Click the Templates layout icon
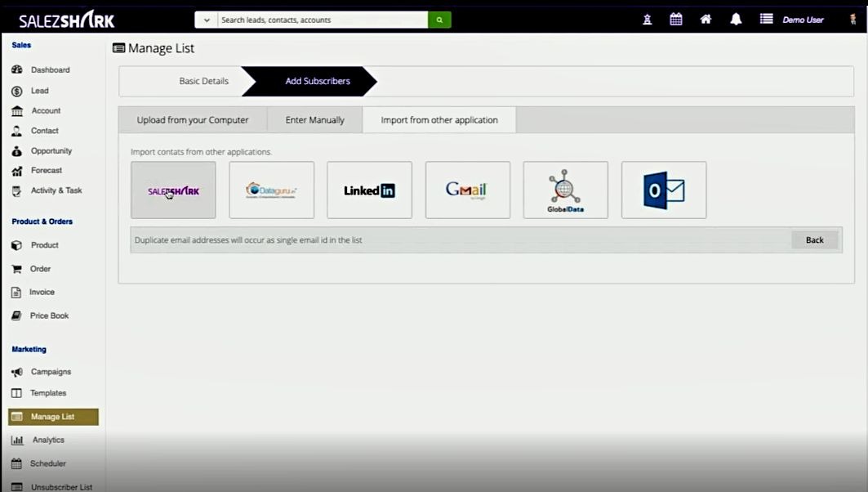Image resolution: width=868 pixels, height=492 pixels. pos(16,393)
